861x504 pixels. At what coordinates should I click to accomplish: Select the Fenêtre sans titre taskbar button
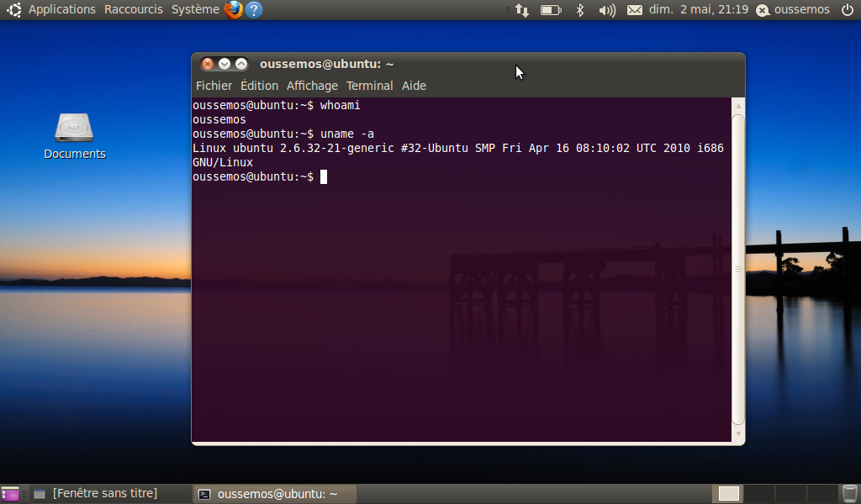point(104,493)
